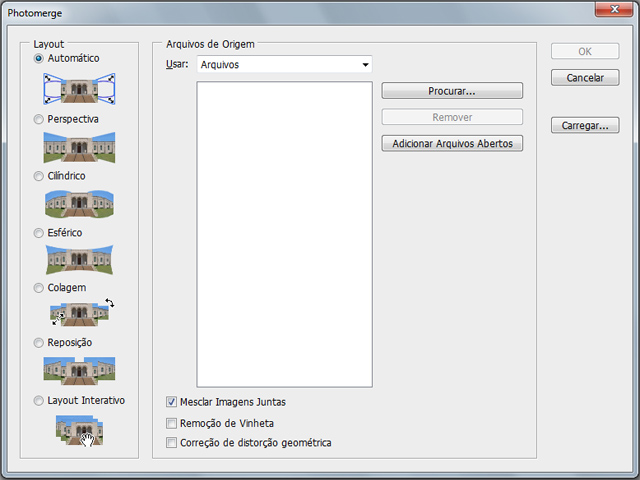The width and height of the screenshot is (640, 480).
Task: Choose the Cilíndrico layout option
Action: pos(38,176)
